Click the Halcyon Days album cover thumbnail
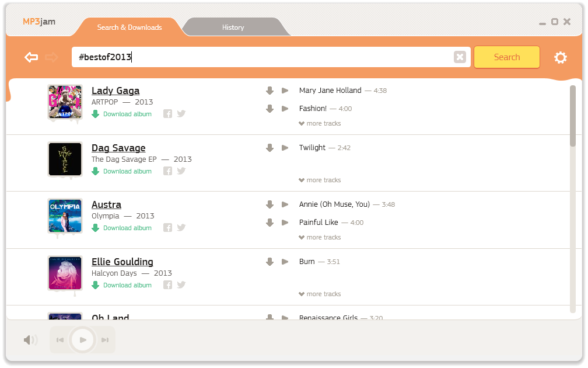The height and width of the screenshot is (368, 588). coord(65,273)
